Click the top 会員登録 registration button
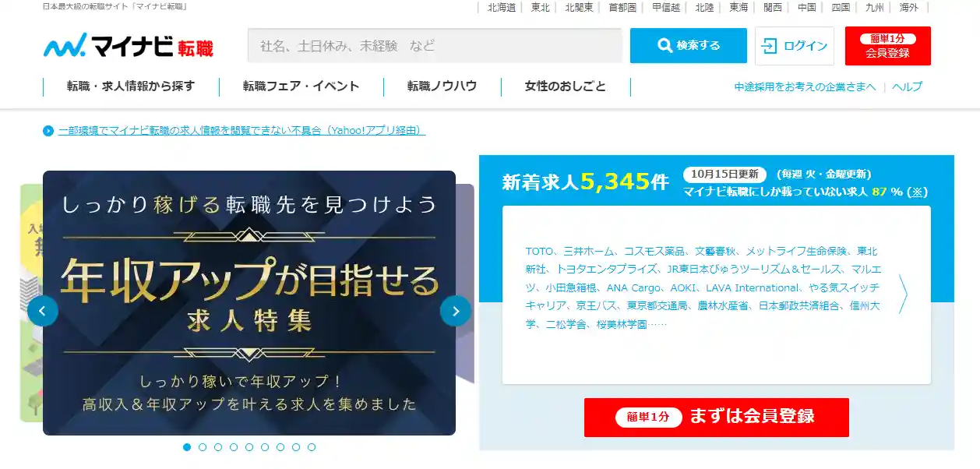This screenshot has width=980, height=469. pos(887,46)
